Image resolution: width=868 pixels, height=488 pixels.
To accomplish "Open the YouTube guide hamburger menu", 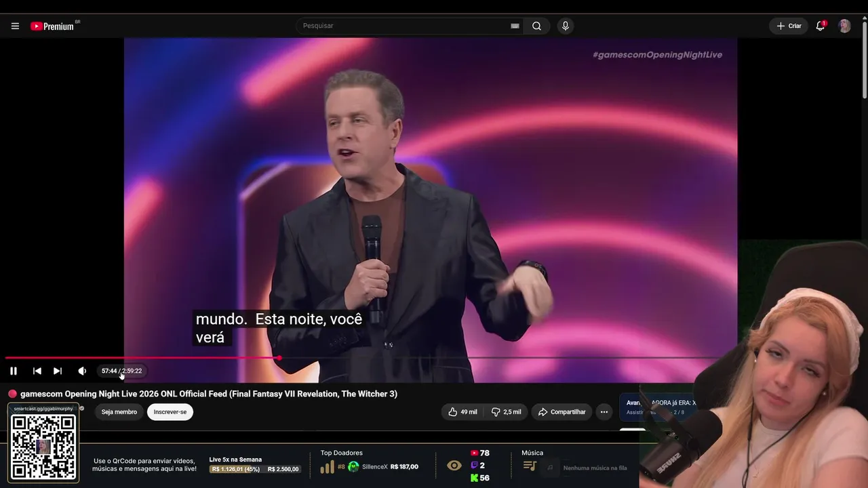I will click(15, 26).
